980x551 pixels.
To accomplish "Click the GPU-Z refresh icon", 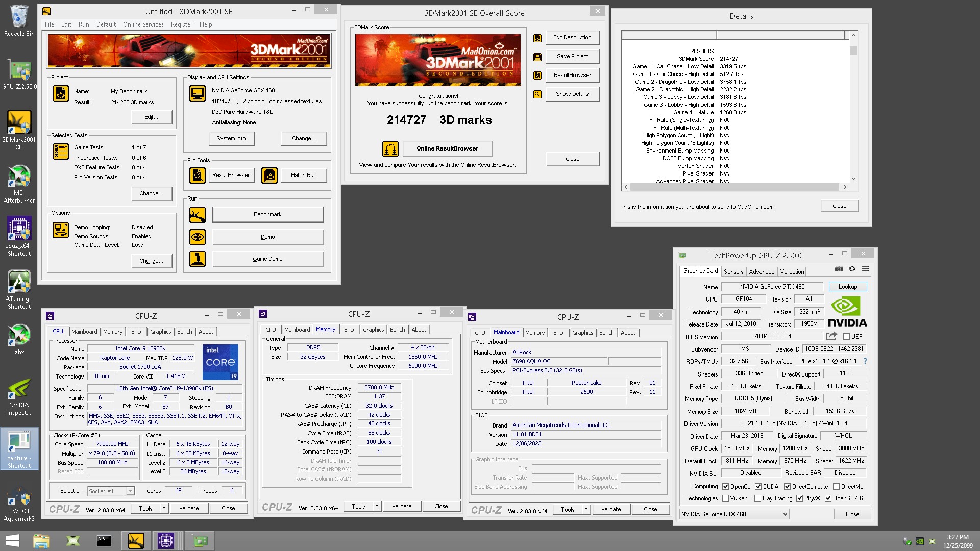I will [x=852, y=269].
